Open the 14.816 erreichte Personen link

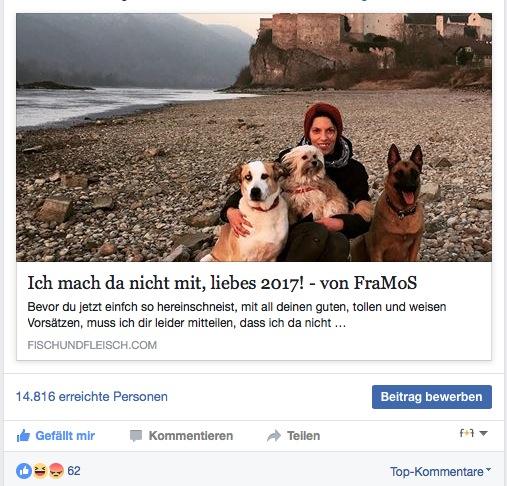92,397
